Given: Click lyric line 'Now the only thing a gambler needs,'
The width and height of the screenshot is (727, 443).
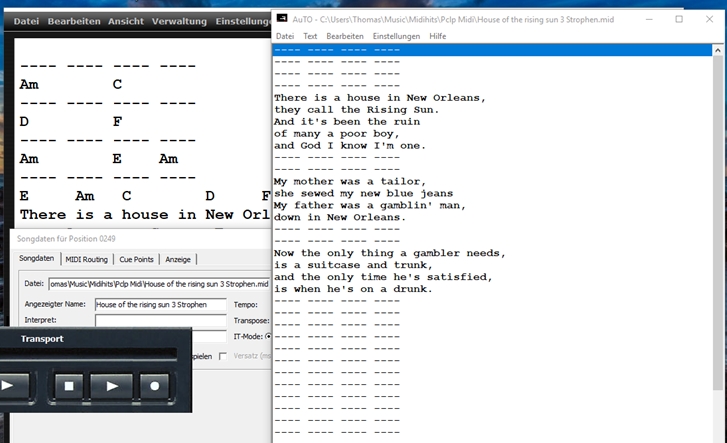Looking at the screenshot, I should coord(389,253).
